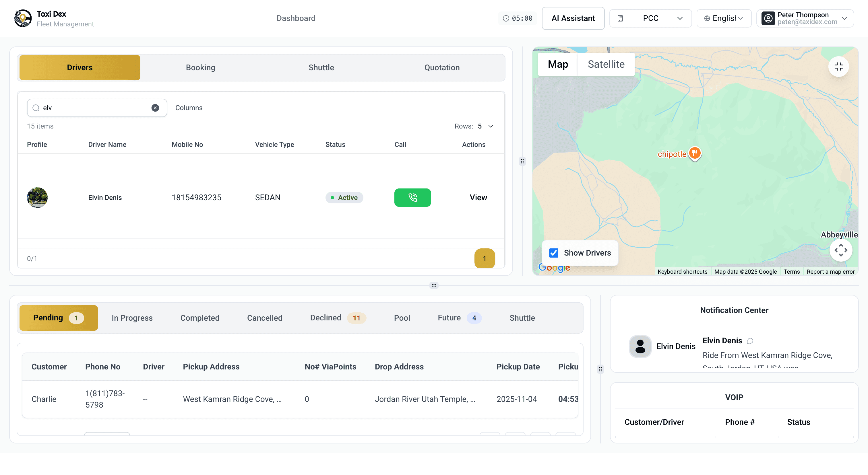
Task: Click the search magnifier icon in drivers search
Action: pos(36,108)
